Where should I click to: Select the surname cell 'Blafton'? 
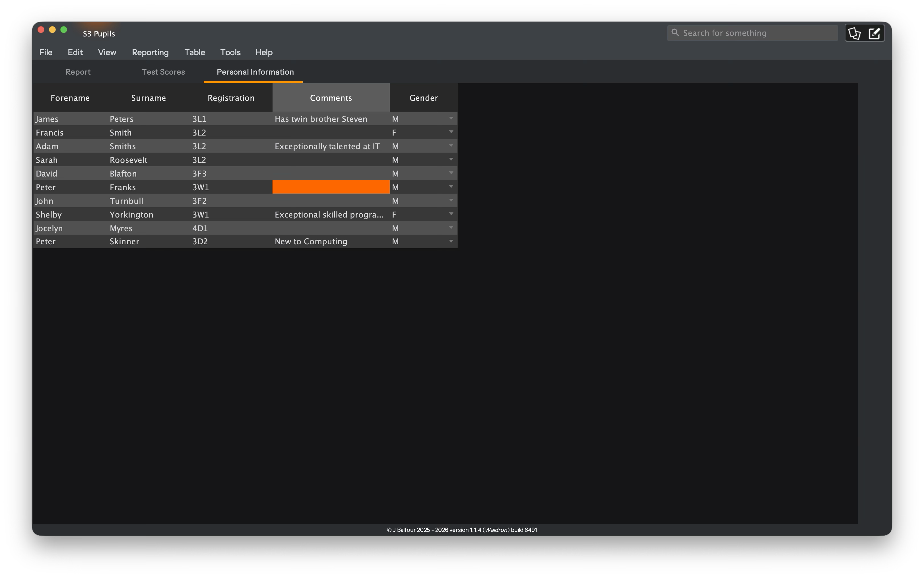tap(148, 174)
